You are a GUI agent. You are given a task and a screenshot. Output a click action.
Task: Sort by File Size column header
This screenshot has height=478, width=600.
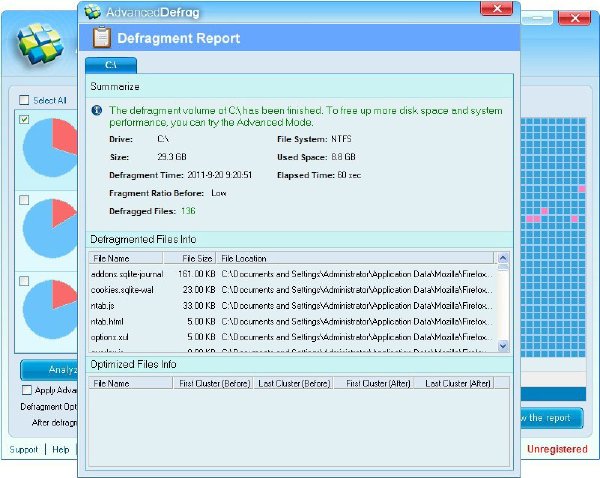(190, 258)
